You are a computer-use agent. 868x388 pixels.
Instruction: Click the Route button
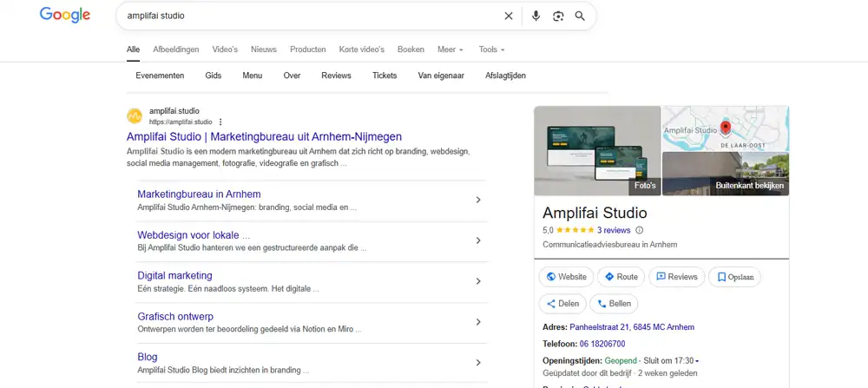[x=621, y=277]
